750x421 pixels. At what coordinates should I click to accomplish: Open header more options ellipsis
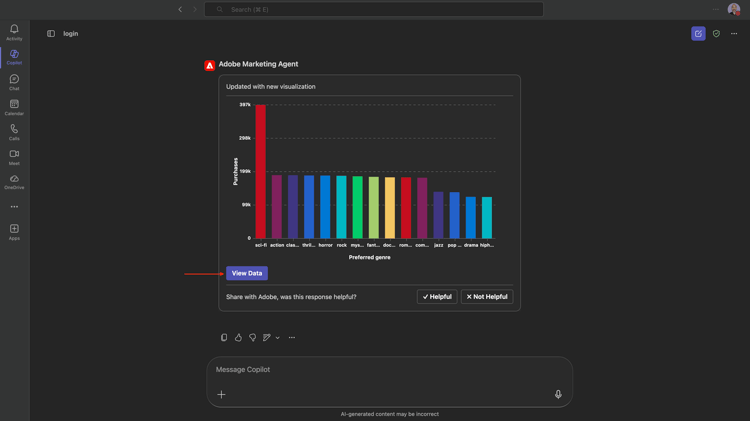point(734,33)
